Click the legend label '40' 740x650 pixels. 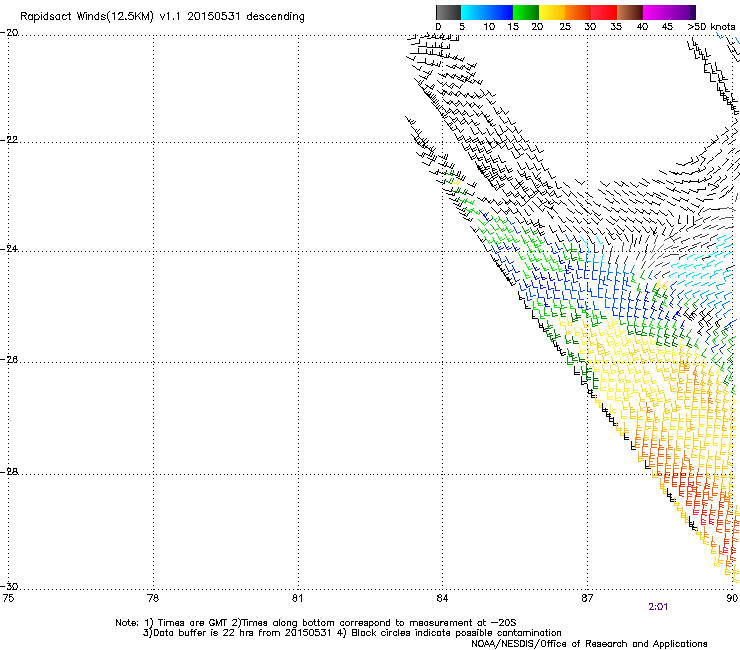tap(642, 27)
